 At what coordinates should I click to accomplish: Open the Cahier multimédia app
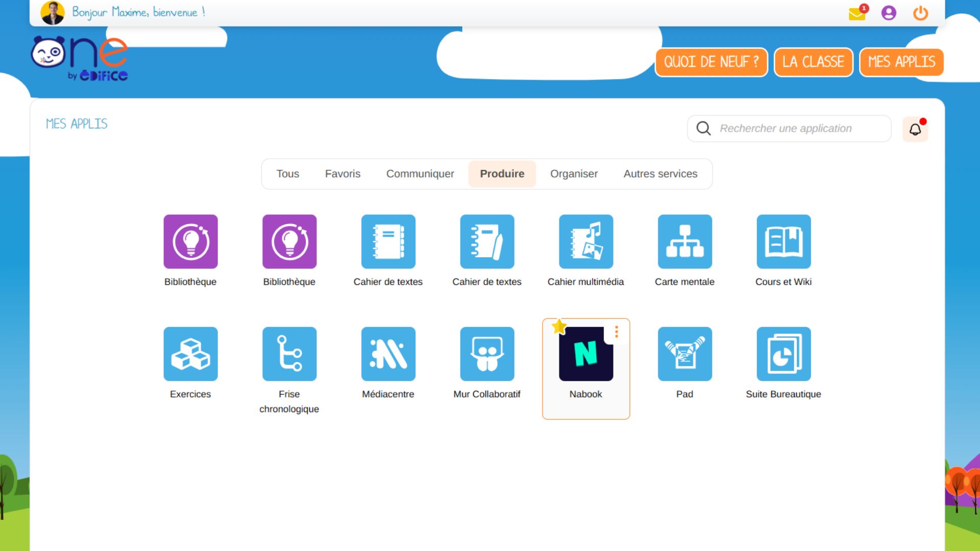click(585, 242)
